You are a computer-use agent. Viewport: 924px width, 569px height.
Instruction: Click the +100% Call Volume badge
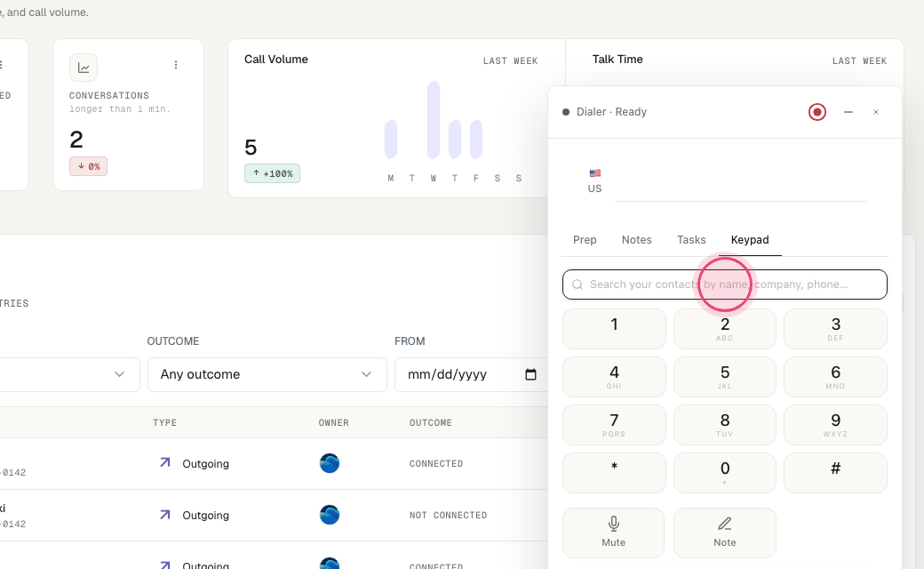coord(272,173)
